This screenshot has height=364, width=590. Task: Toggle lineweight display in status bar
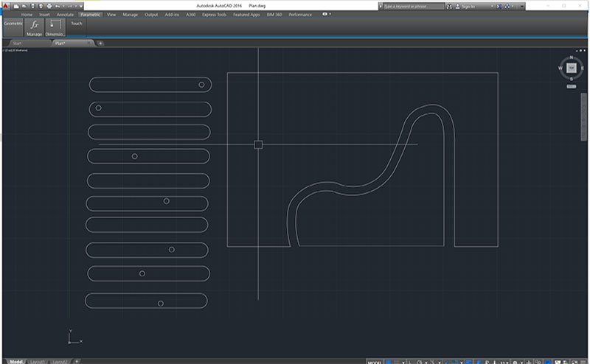[468, 362]
